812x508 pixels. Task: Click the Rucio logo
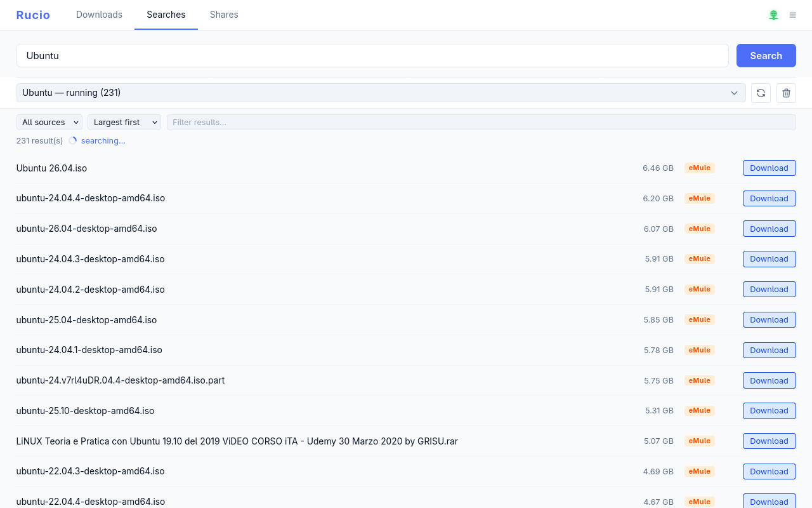pos(33,15)
